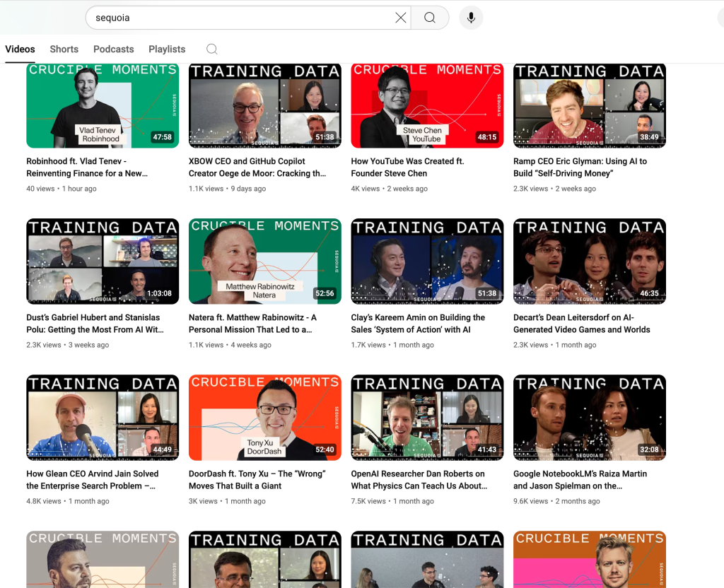
Task: Open Robinhood ft. Vlad Tenev video thumbnail
Action: [x=103, y=105]
